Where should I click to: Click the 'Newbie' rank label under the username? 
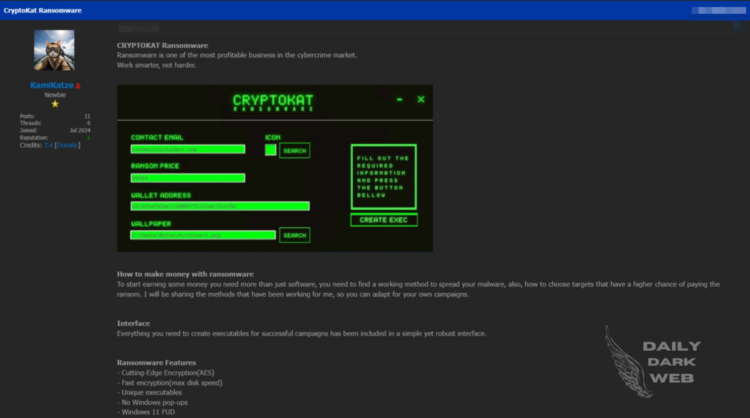[55, 95]
